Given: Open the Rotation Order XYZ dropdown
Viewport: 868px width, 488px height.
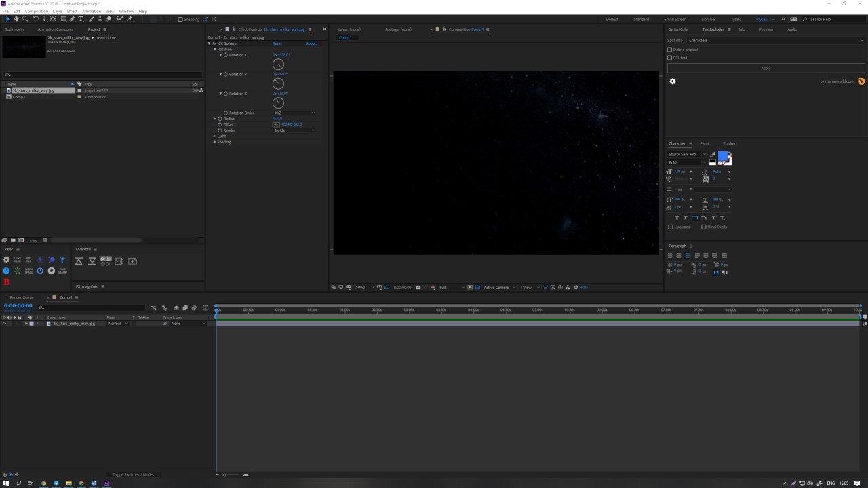Looking at the screenshot, I should (x=294, y=113).
